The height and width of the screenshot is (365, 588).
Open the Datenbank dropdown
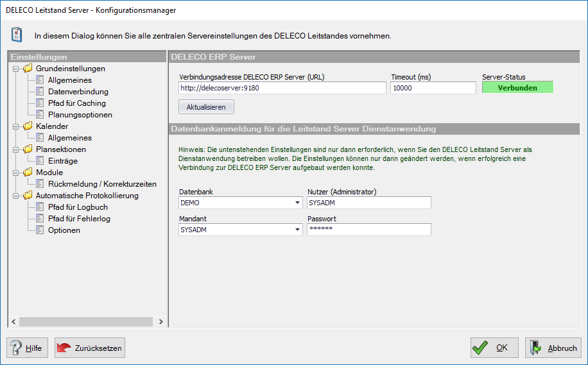coord(297,203)
